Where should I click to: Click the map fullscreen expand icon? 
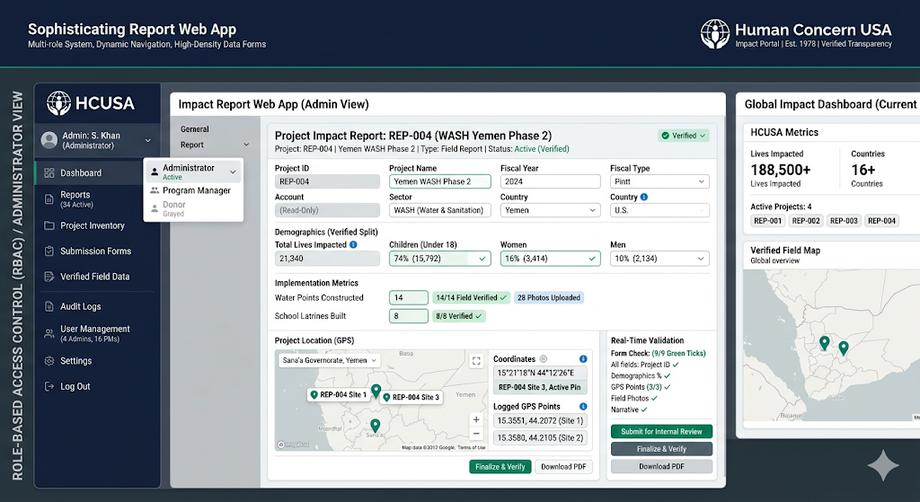pyautogui.click(x=476, y=361)
